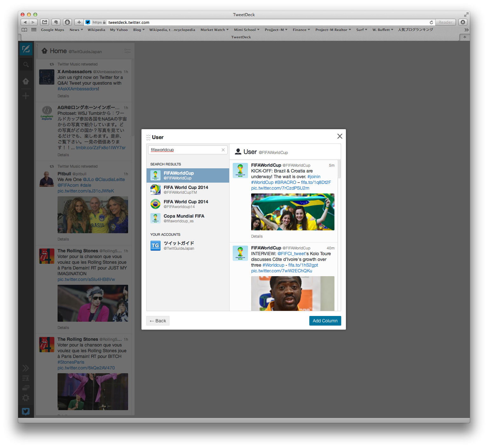This screenshot has width=488, height=448.
Task: Click the new tweet compose icon
Action: 26,49
